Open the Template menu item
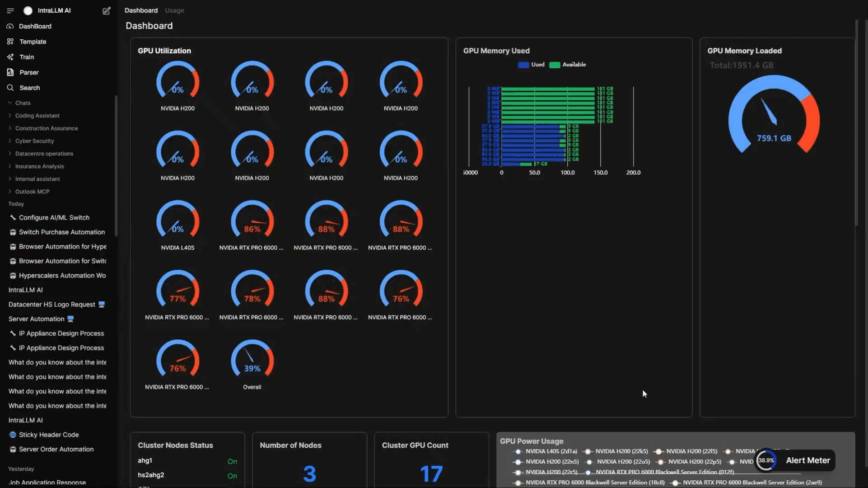Image resolution: width=868 pixels, height=488 pixels. tap(33, 42)
